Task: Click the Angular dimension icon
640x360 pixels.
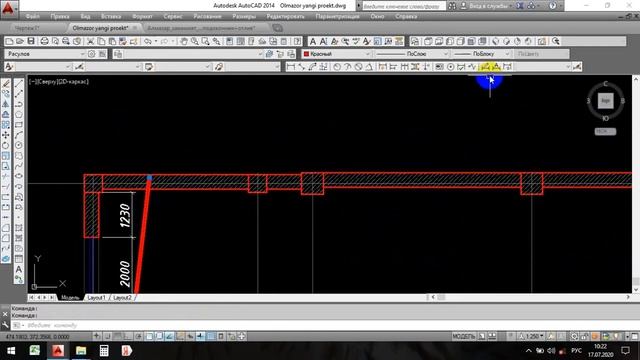Action: (369, 67)
